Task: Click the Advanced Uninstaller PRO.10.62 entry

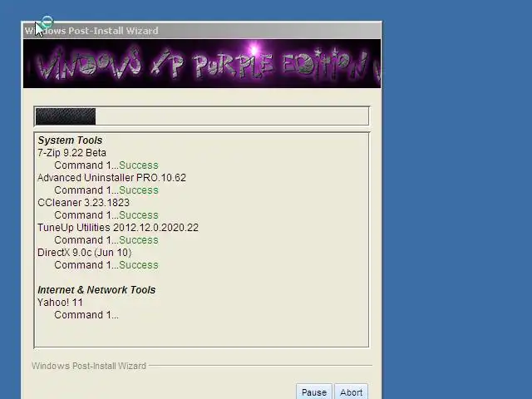Action: click(111, 178)
